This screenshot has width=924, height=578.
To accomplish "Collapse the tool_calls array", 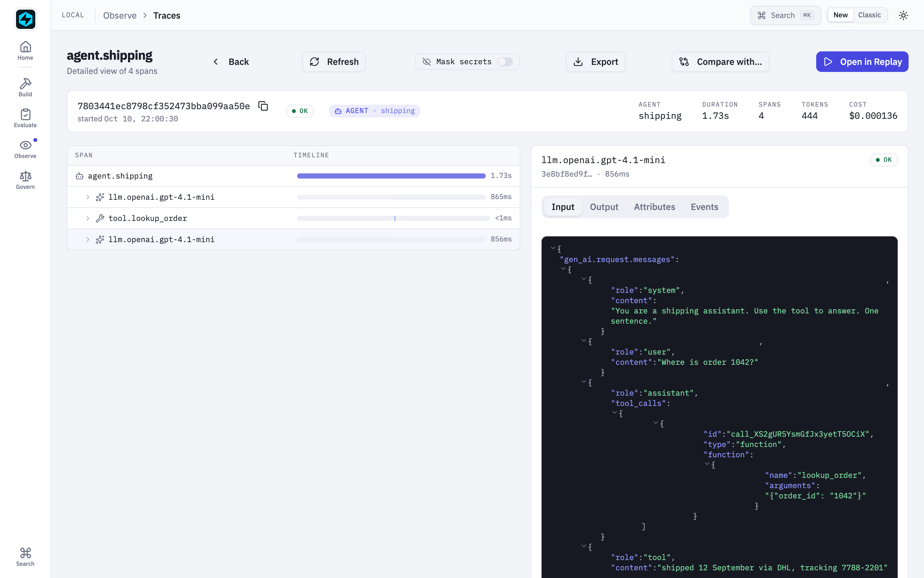I will click(x=614, y=413).
